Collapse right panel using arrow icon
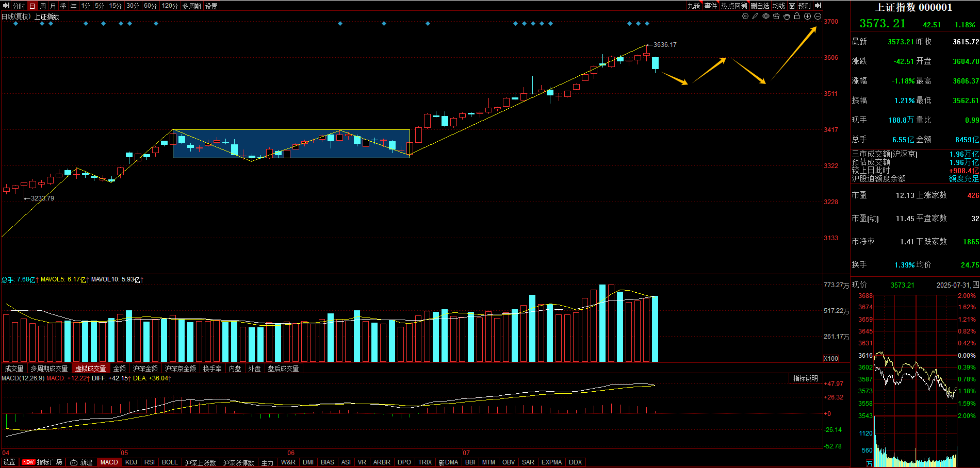This screenshot has height=468, width=980. pyautogui.click(x=818, y=6)
